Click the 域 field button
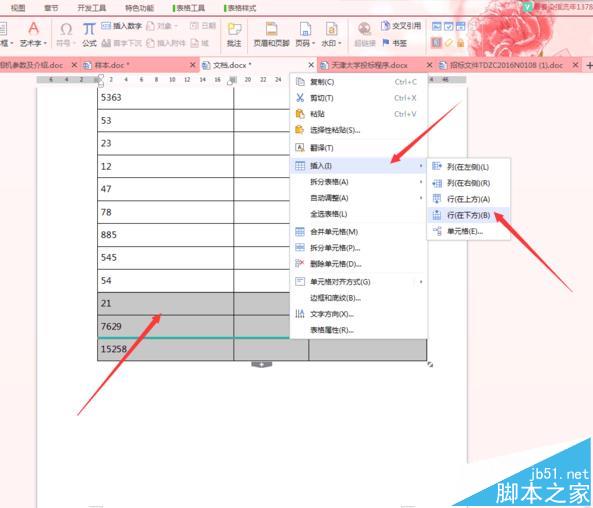The height and width of the screenshot is (508, 593). coord(200,43)
